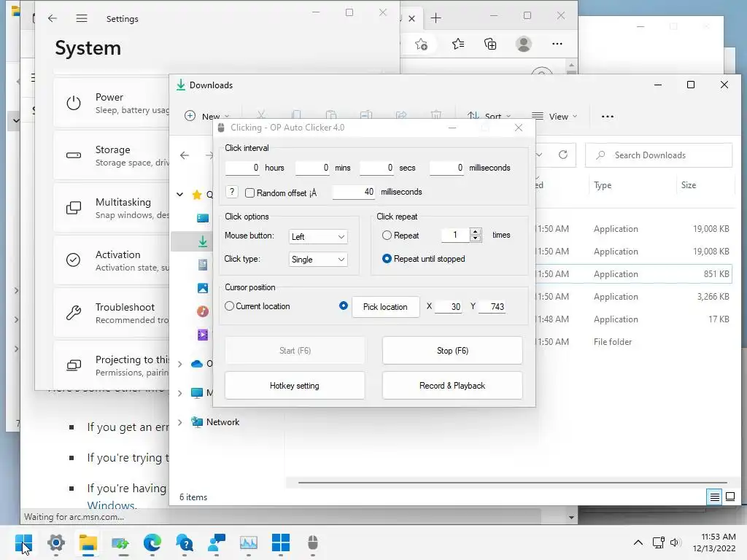Image resolution: width=747 pixels, height=560 pixels.
Task: Open the Click type dropdown
Action: tap(318, 260)
